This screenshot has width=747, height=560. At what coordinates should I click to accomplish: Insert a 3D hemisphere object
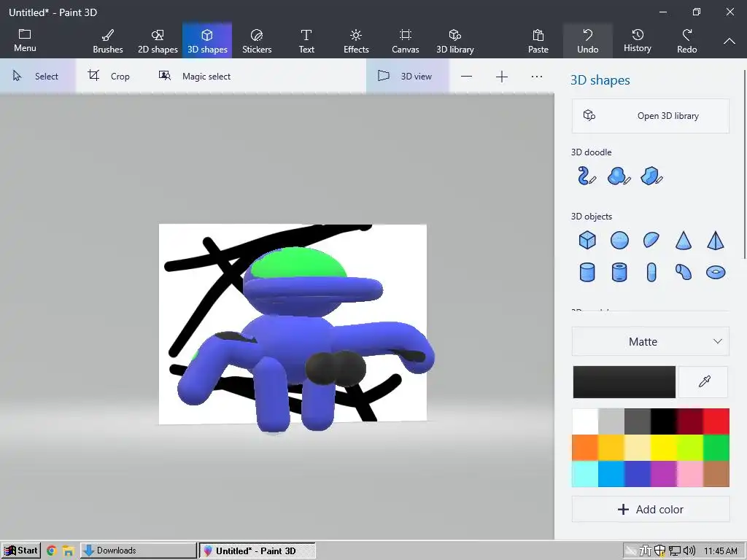(x=651, y=240)
